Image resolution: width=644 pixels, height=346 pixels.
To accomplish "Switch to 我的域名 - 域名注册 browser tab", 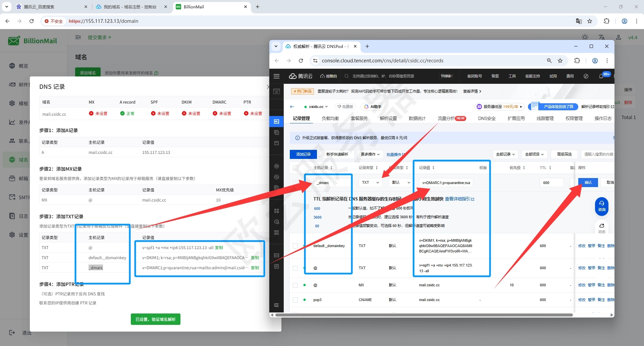I will [x=131, y=7].
